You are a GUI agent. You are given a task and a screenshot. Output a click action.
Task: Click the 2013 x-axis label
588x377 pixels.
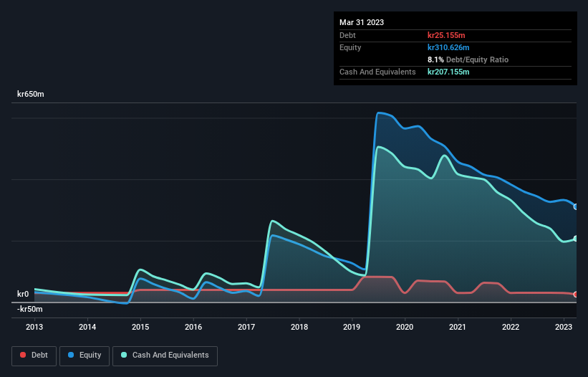[x=34, y=327]
